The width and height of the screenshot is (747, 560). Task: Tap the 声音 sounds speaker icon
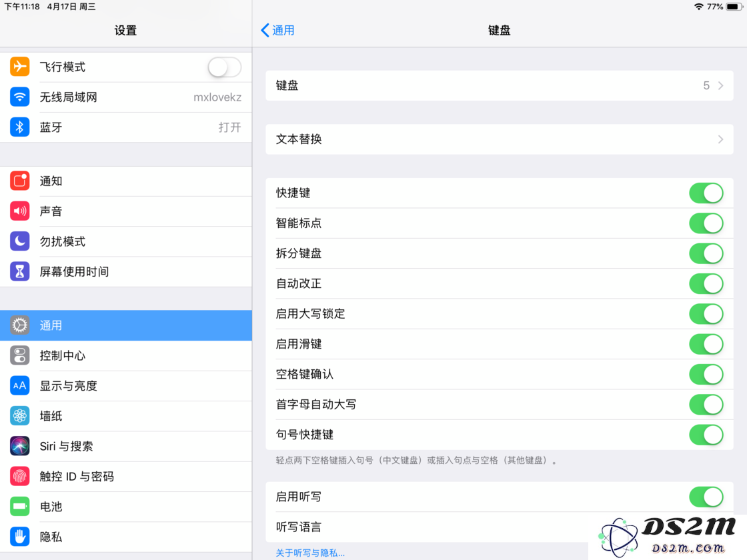(19, 211)
